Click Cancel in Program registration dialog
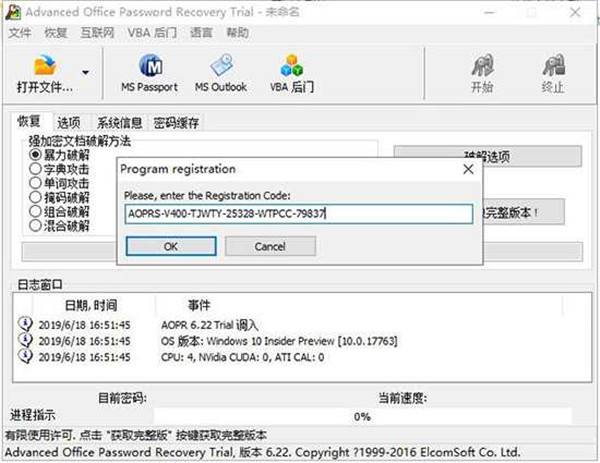 pos(270,246)
